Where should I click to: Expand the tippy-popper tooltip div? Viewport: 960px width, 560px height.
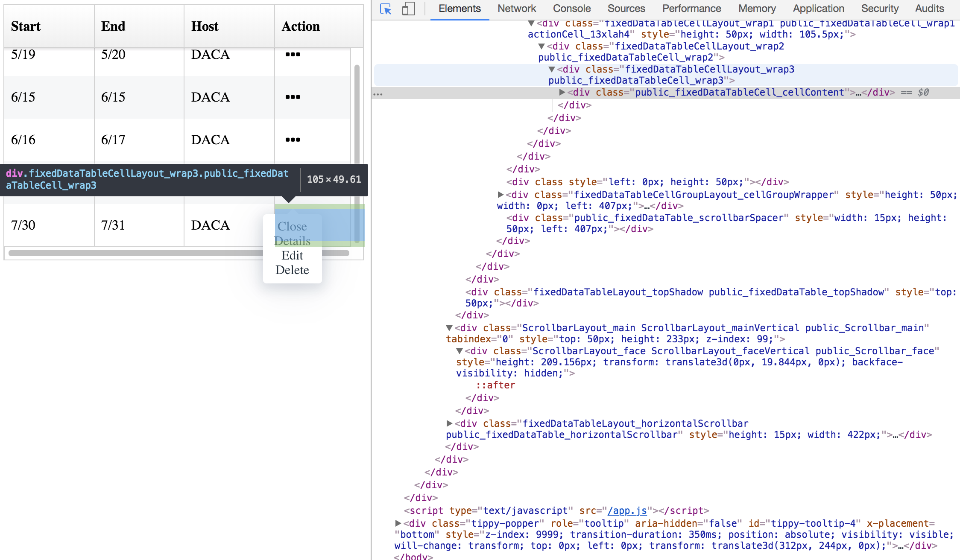[398, 523]
